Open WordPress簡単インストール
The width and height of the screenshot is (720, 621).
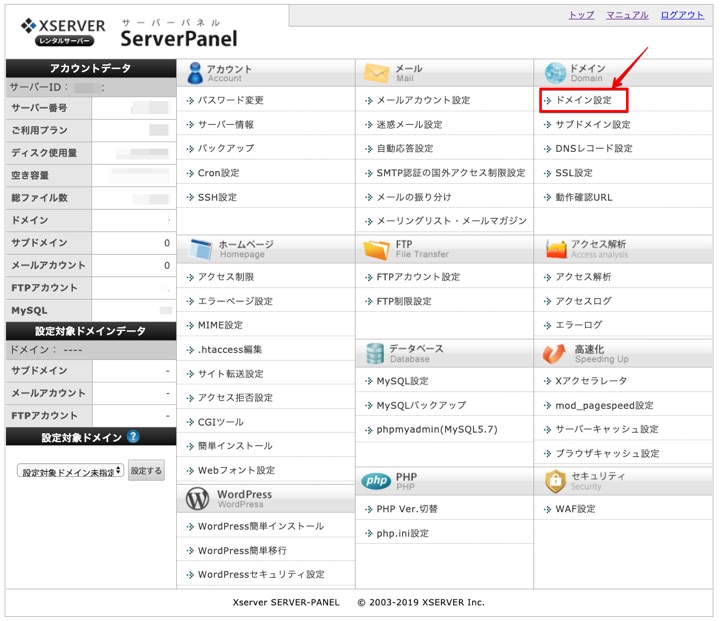coord(261,526)
